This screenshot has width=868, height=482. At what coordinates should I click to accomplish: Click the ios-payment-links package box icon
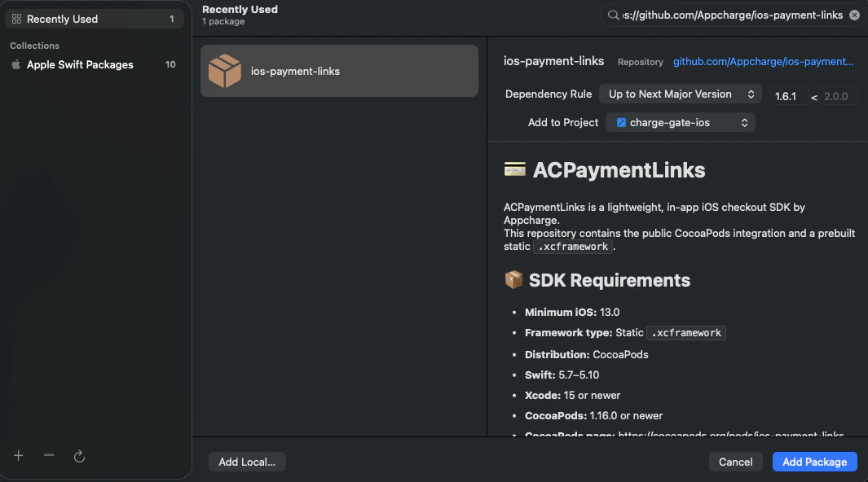coord(225,71)
